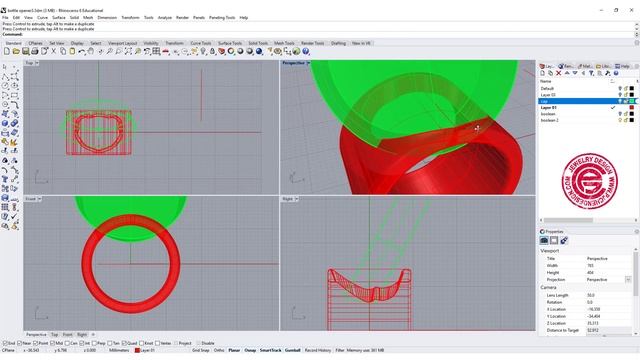Click Move layer down arrow icon
Image resolution: width=640 pixels, height=360 pixels.
[575, 73]
